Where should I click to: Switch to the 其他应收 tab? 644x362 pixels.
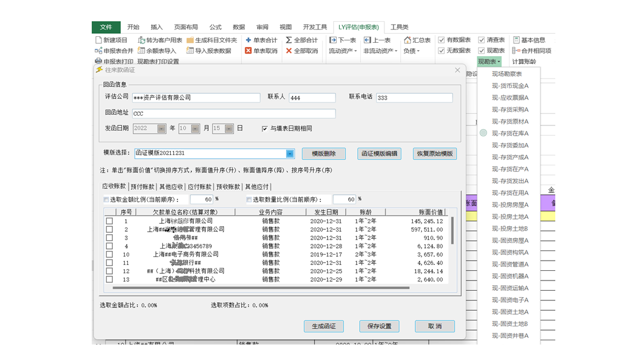[171, 187]
